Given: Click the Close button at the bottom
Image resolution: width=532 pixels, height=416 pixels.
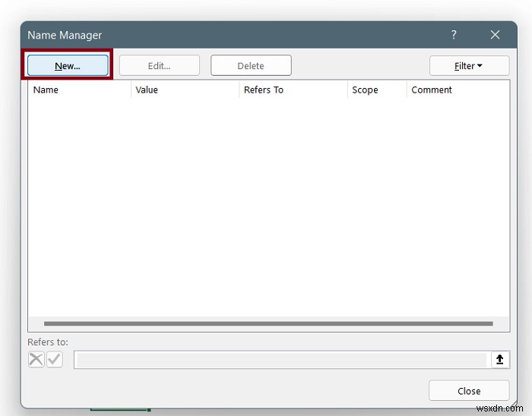Looking at the screenshot, I should click(x=469, y=391).
